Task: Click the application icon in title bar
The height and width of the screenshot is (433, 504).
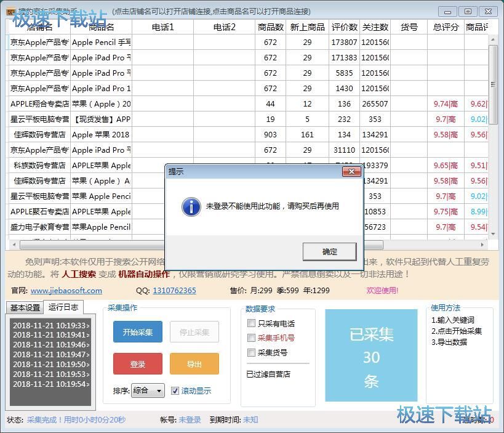Action: click(x=11, y=12)
